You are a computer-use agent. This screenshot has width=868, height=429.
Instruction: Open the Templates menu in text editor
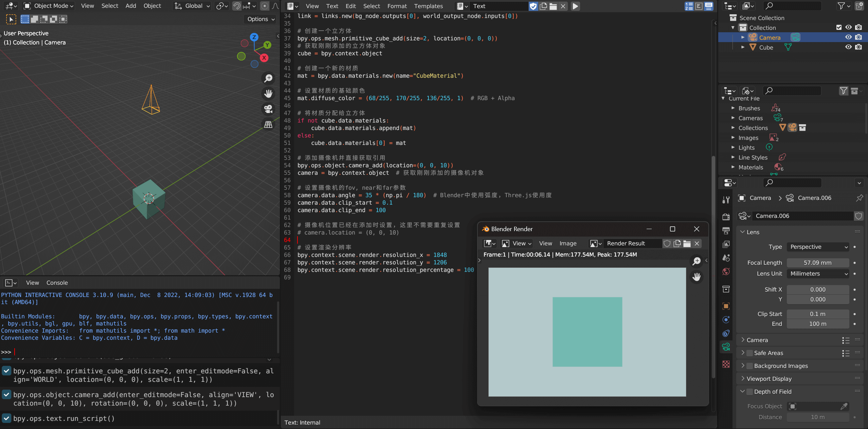428,6
